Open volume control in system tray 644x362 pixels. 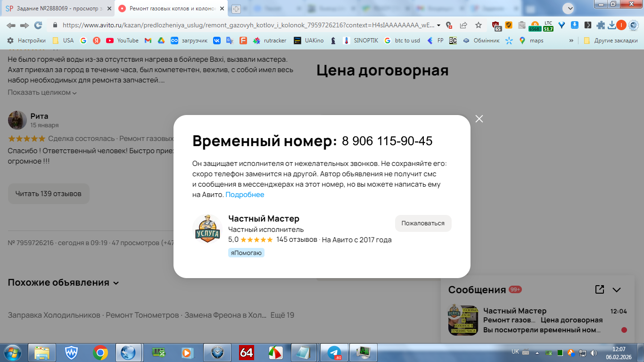[x=594, y=353]
